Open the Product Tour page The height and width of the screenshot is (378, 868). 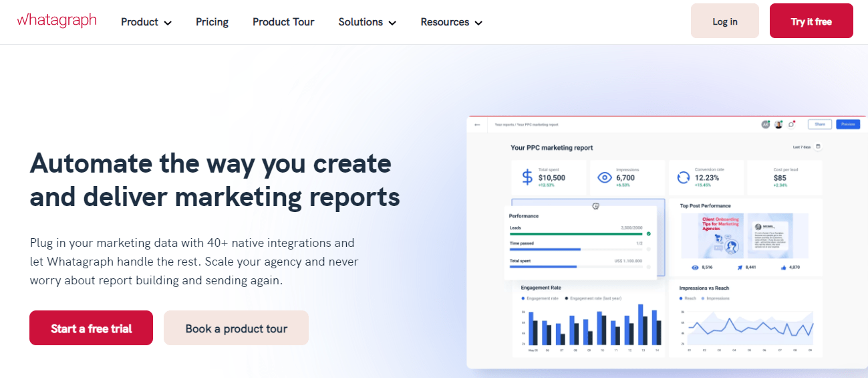tap(283, 22)
